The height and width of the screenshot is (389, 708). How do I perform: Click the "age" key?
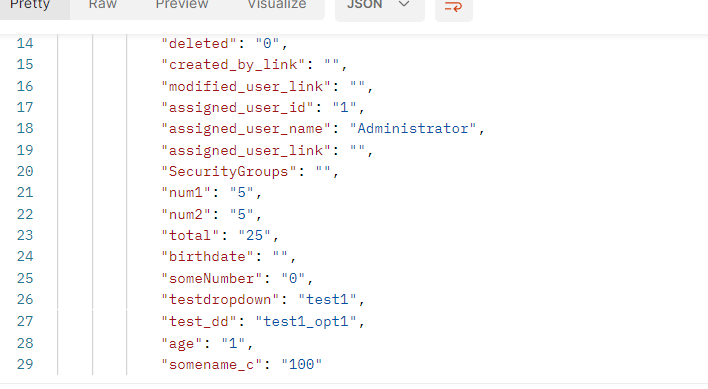tap(182, 343)
